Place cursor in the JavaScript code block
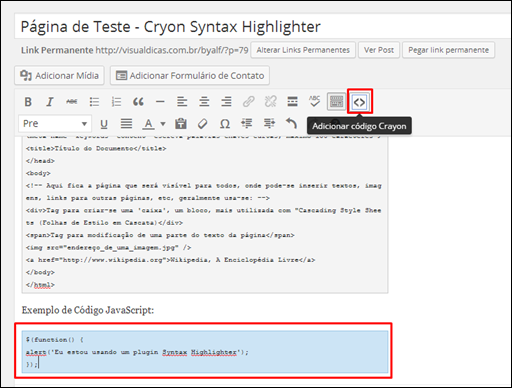The width and height of the screenshot is (512, 388). point(205,352)
